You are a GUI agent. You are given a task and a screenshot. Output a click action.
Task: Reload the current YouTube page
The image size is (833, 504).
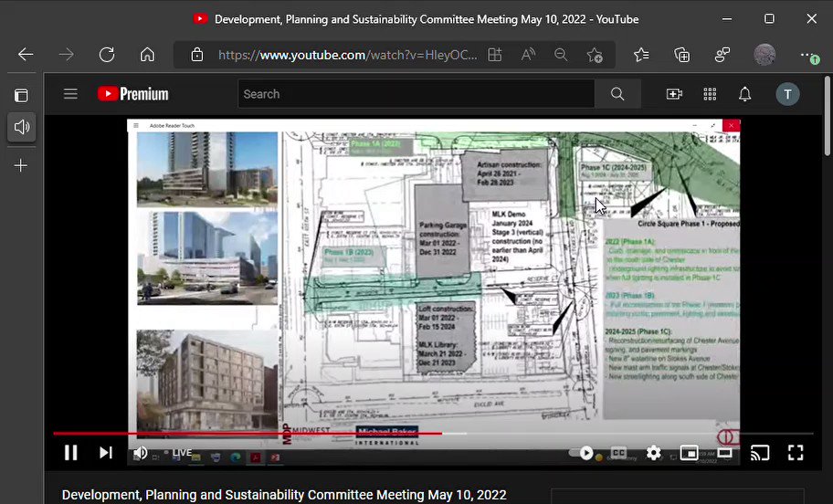tap(107, 54)
